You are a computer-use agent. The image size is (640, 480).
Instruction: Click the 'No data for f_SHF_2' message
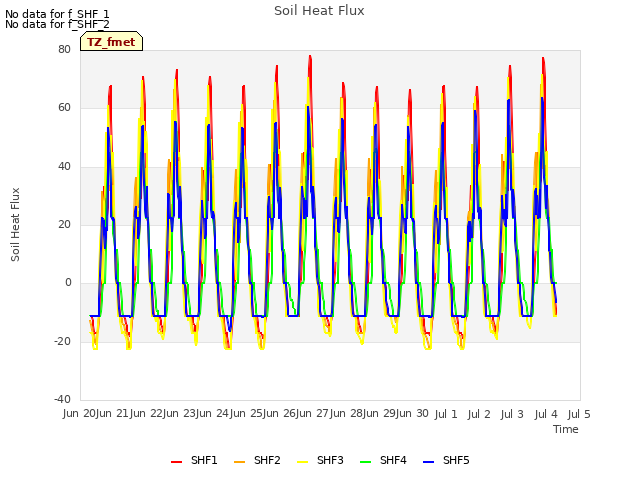pos(57,24)
